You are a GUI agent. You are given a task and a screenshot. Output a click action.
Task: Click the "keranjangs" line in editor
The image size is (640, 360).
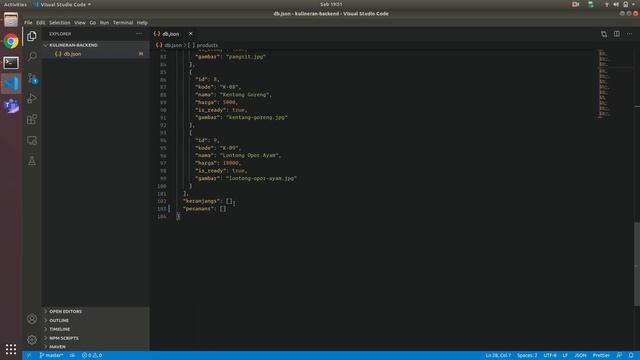[209, 201]
